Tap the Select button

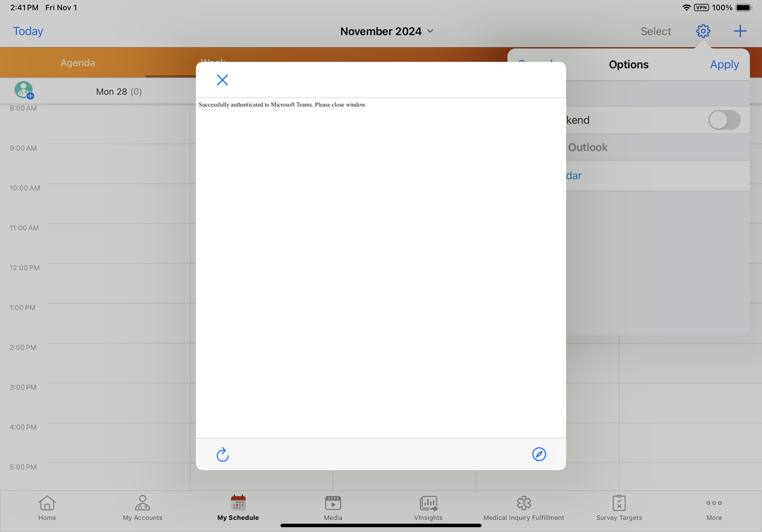(655, 32)
